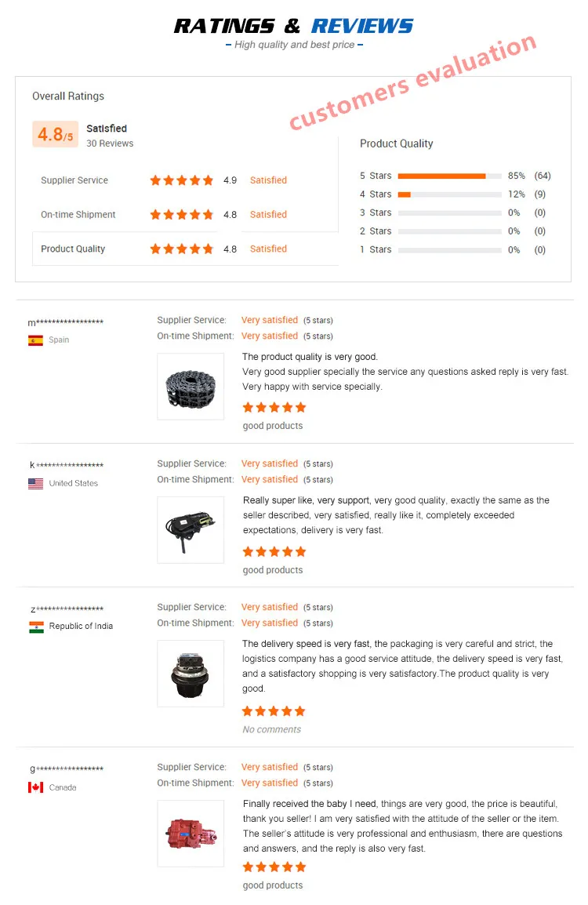The width and height of the screenshot is (588, 905).
Task: Click the Canada flag icon
Action: point(35,787)
